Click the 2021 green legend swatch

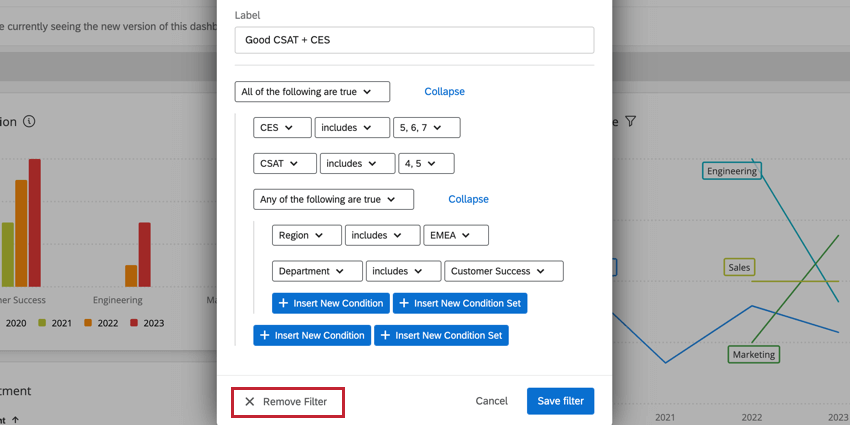pyautogui.click(x=42, y=323)
